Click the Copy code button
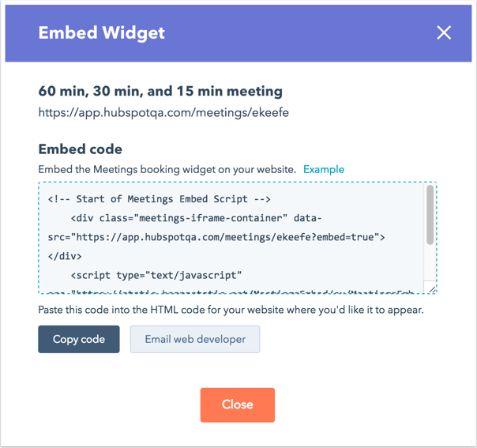Image resolution: width=477 pixels, height=448 pixels. coord(79,339)
